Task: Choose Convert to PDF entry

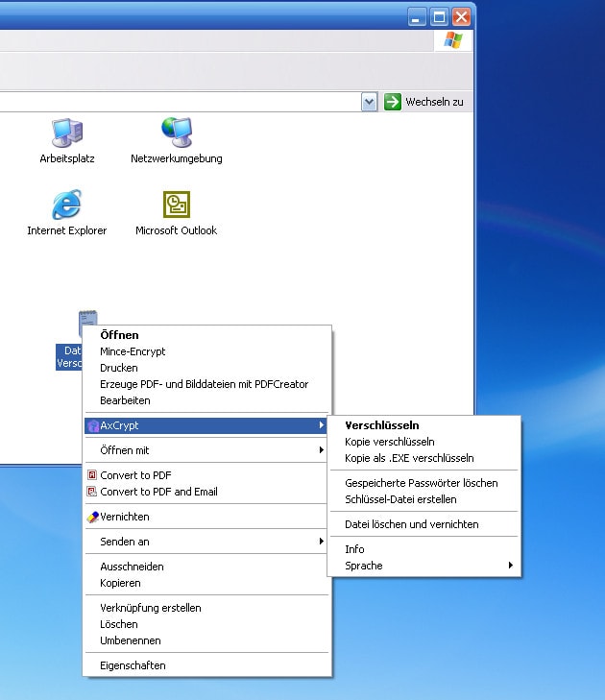Action: [x=206, y=475]
